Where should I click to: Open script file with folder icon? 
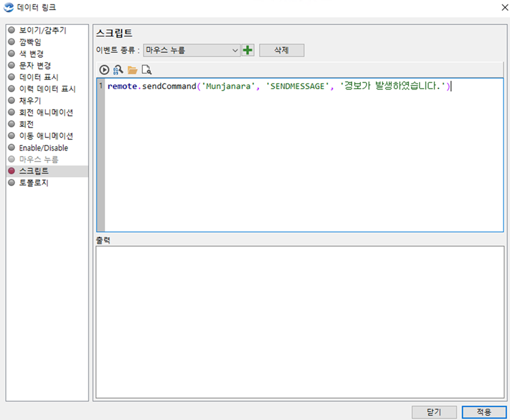[x=132, y=70]
